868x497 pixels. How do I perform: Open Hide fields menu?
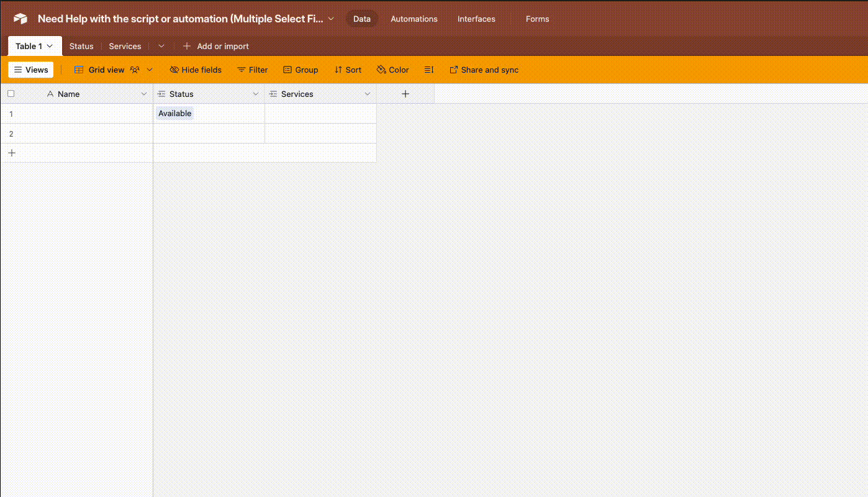click(x=196, y=70)
